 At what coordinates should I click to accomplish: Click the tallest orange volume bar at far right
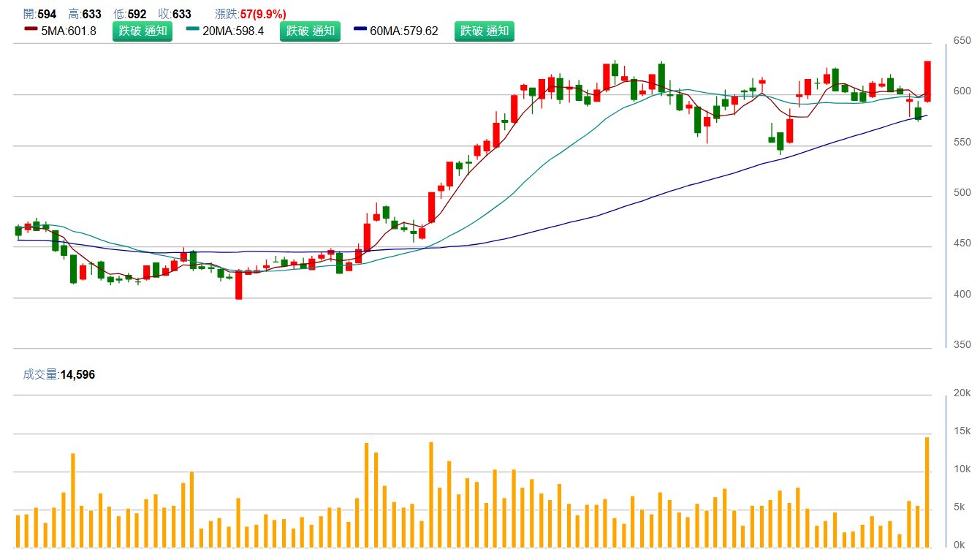click(927, 492)
